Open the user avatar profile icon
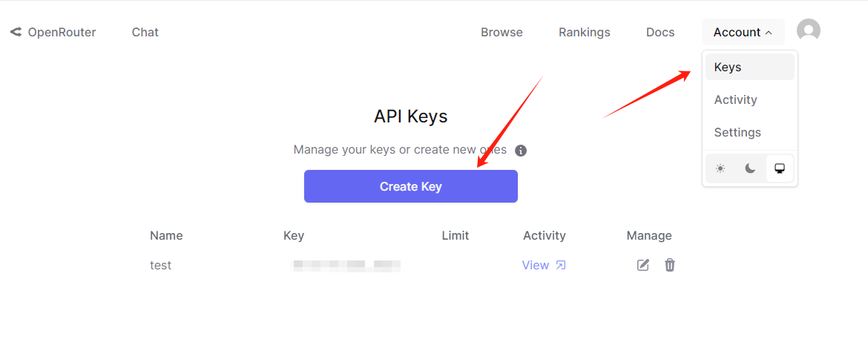The image size is (868, 348). point(808,30)
